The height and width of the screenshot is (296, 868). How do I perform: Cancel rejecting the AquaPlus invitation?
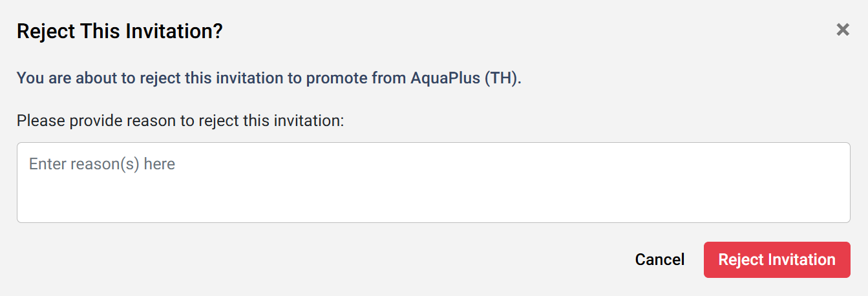tap(659, 260)
